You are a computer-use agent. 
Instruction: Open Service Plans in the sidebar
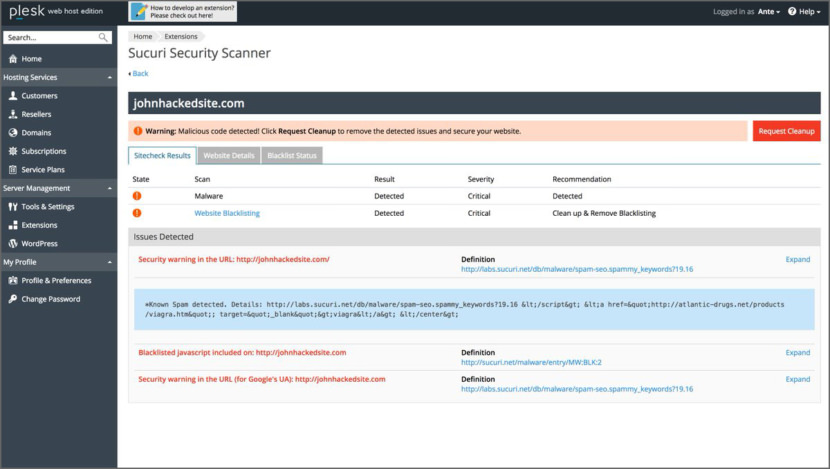point(43,170)
